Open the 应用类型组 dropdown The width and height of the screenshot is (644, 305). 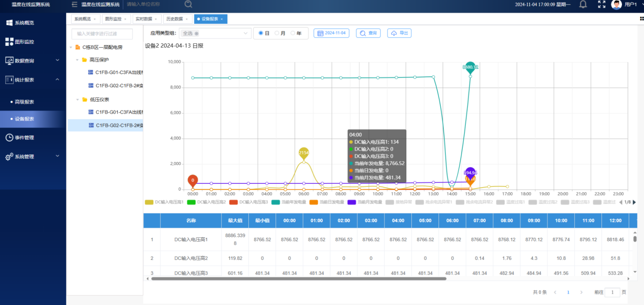tap(215, 33)
